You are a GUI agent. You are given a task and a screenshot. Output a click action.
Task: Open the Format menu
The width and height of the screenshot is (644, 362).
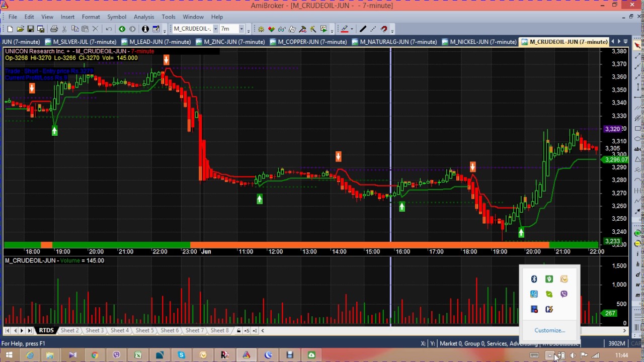point(91,17)
